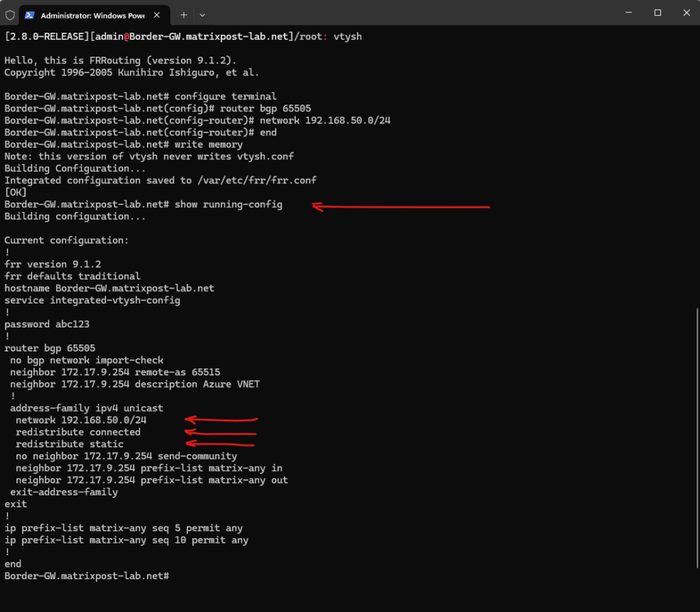This screenshot has height=612, width=700.
Task: Click the 'Note: this version of vtysh' line
Action: click(149, 157)
